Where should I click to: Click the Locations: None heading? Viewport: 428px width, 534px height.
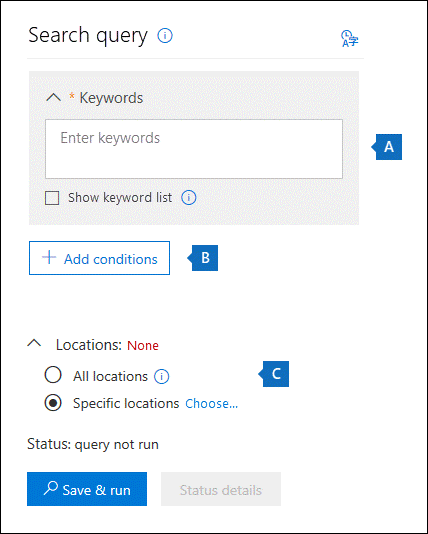pos(107,345)
